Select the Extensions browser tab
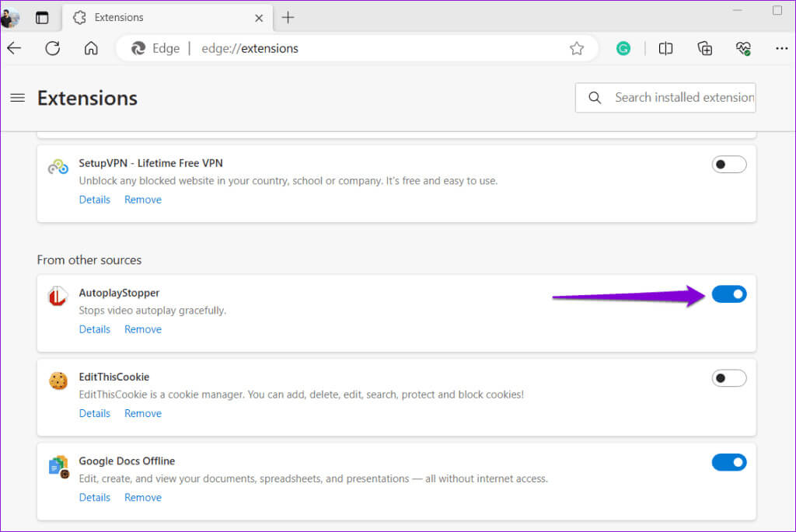Image resolution: width=796 pixels, height=532 pixels. point(168,18)
